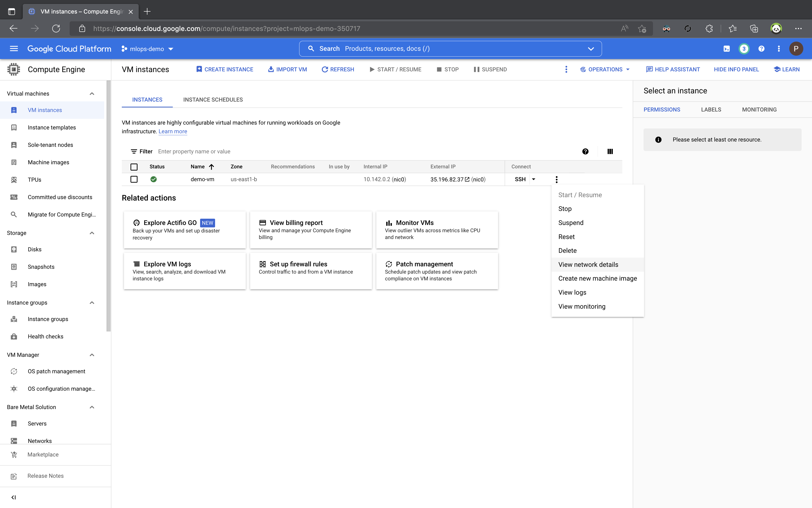
Task: Select Delete from the context menu
Action: (597, 251)
